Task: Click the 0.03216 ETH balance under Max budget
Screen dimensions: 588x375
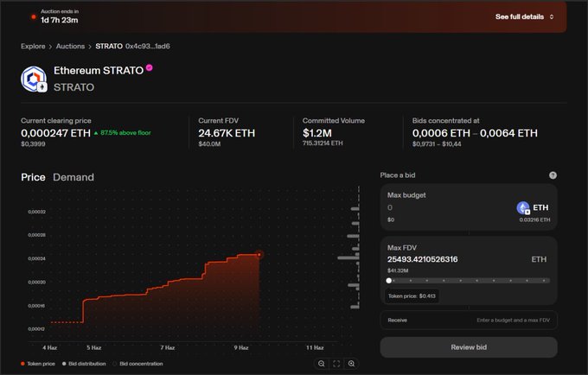Action: click(534, 220)
